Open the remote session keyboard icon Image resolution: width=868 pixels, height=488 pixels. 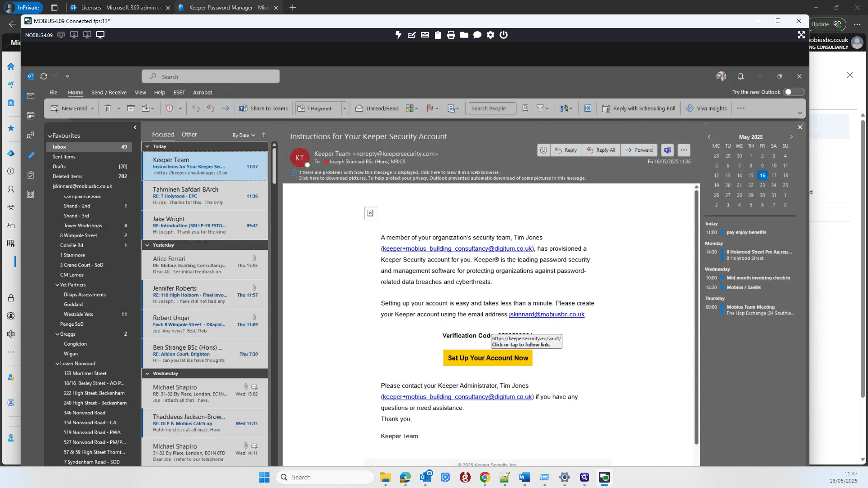(x=425, y=35)
